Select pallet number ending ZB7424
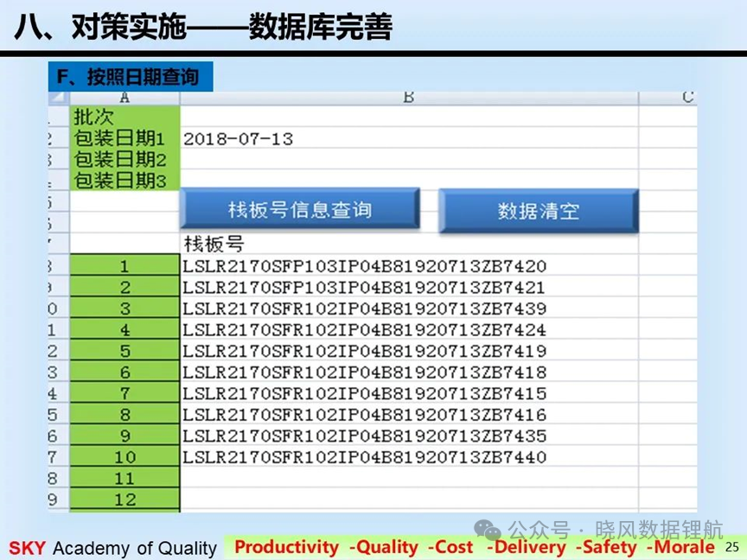The image size is (747, 560). coord(409,329)
